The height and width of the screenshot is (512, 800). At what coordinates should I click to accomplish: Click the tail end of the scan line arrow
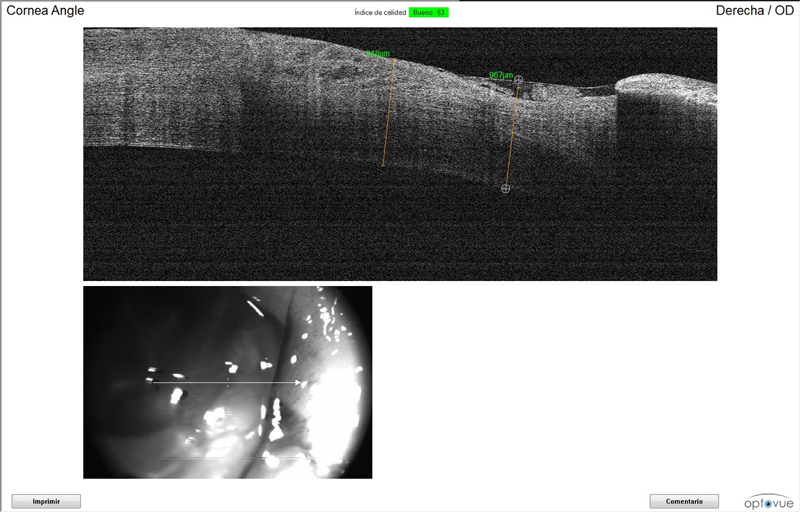click(x=153, y=382)
